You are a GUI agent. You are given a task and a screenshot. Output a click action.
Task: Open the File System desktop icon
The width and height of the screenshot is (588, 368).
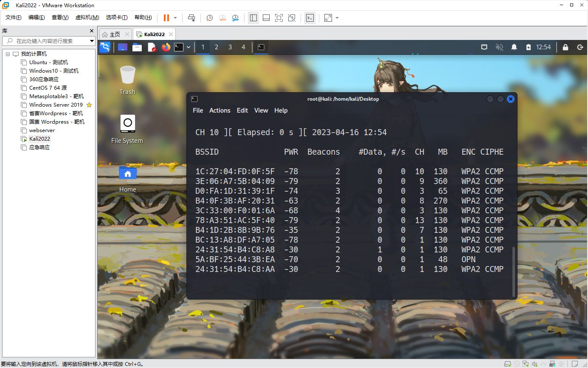pyautogui.click(x=127, y=129)
